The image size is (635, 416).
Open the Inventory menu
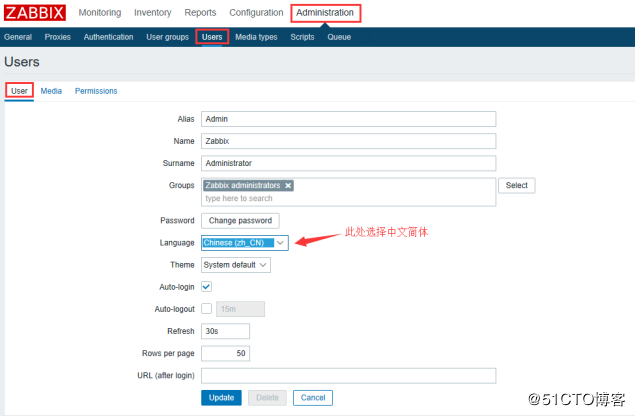click(153, 13)
